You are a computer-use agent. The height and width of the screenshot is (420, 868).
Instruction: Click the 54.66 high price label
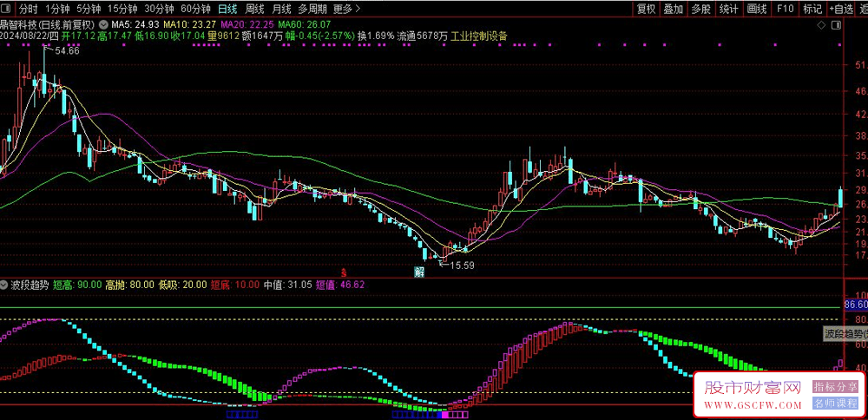(68, 50)
